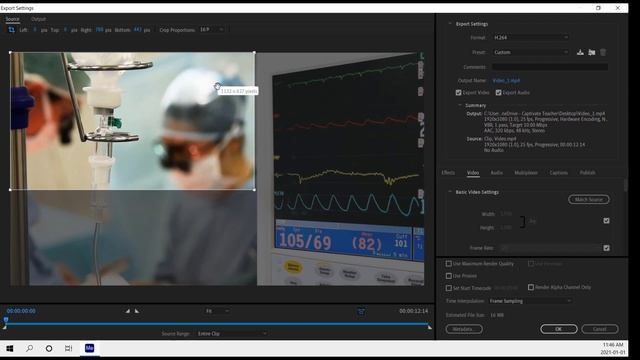Click the Cancel button
640x360 pixels.
pos(600,329)
